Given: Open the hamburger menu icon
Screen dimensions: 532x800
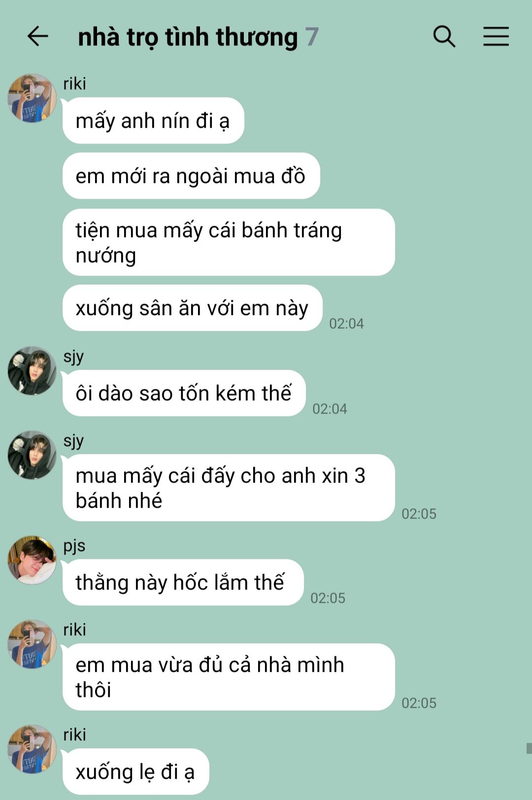Looking at the screenshot, I should (x=496, y=36).
